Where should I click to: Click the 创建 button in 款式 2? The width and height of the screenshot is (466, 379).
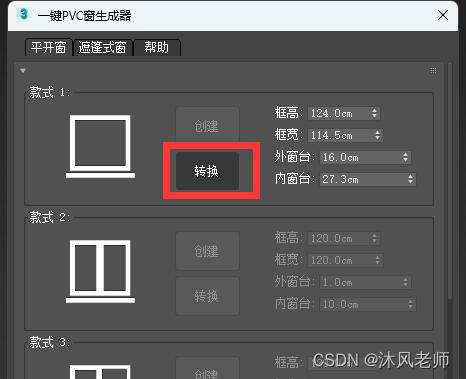point(207,251)
